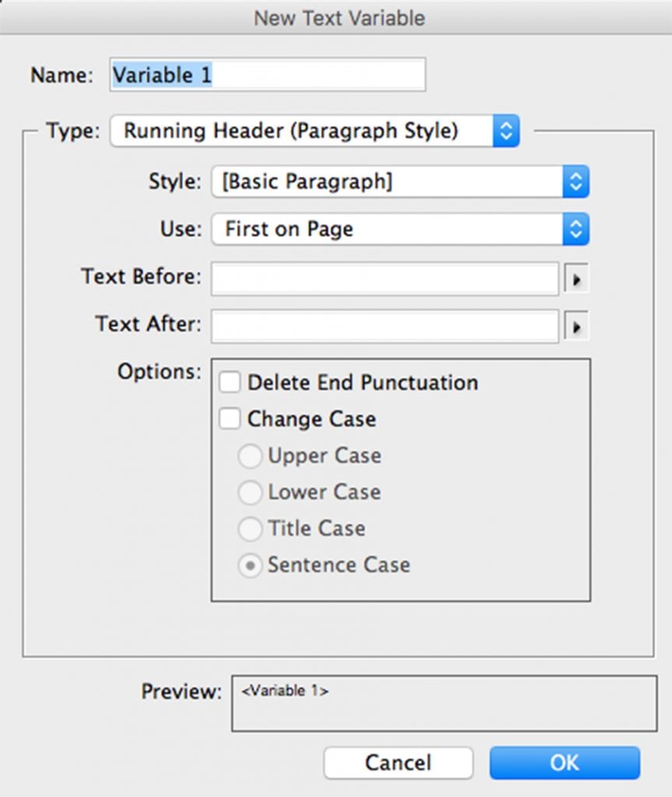
Task: Click into the Name text field
Action: tap(267, 75)
